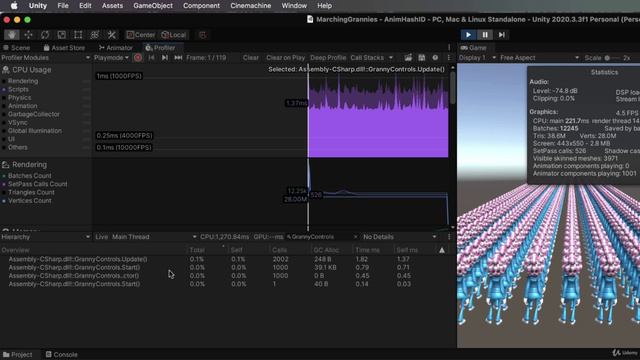Viewport: 640px width, 360px height.
Task: Step one frame forward in editor
Action: (502, 35)
